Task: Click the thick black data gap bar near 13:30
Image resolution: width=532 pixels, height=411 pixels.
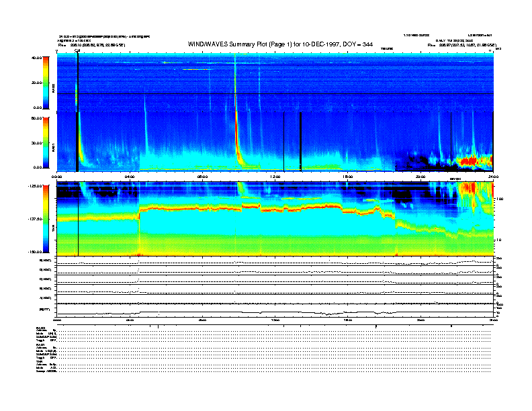Action: 301,142
